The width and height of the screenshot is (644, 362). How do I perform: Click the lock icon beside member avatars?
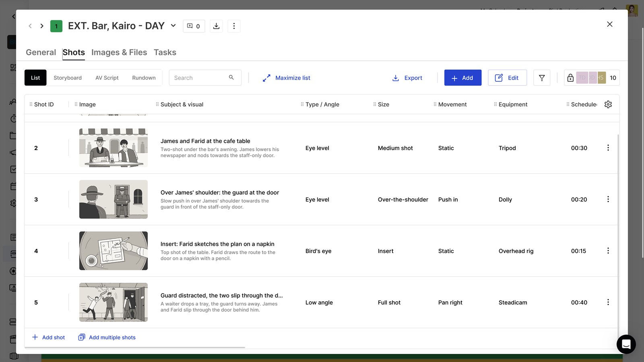pos(570,78)
